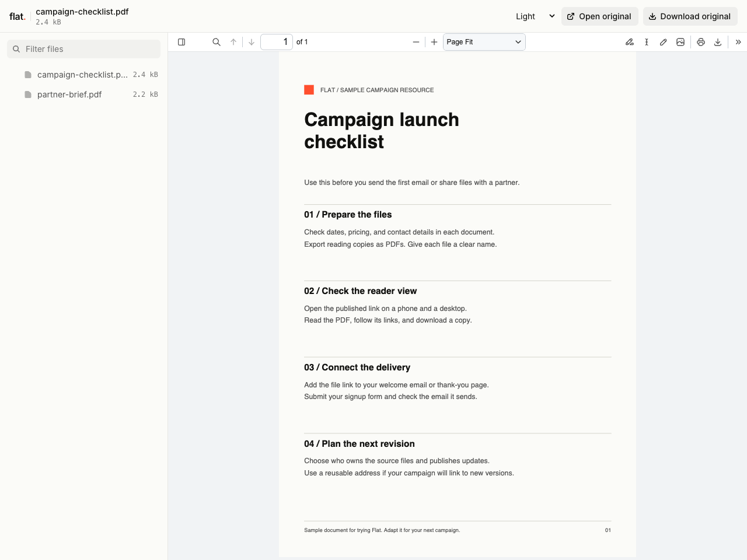
Task: Save PDF with toolbar download icon
Action: click(x=718, y=42)
